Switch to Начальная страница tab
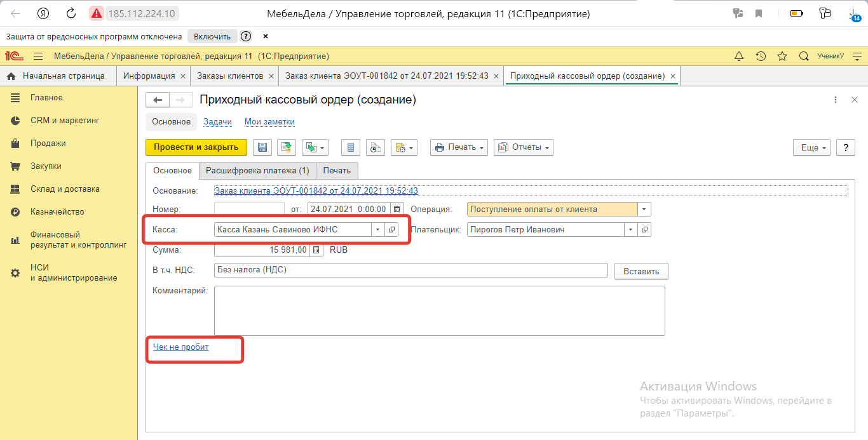868x440 pixels. tap(58, 76)
